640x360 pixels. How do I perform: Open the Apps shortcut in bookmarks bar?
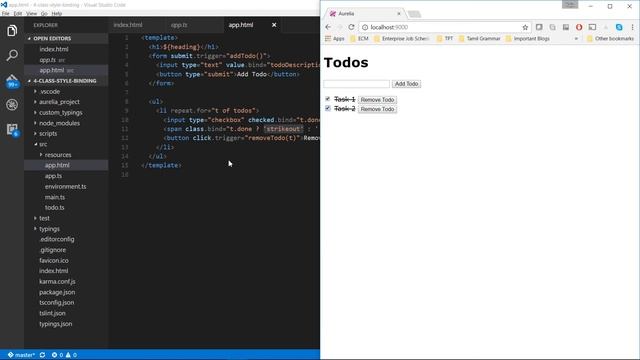click(x=335, y=39)
